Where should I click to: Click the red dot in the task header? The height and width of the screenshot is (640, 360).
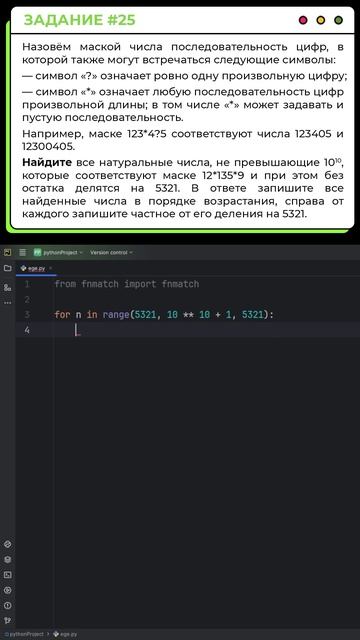(x=303, y=20)
